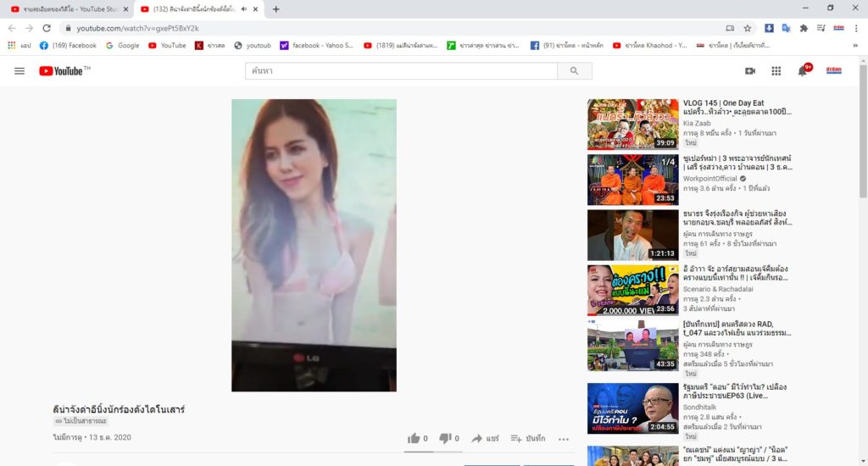Click the 13 ธ.ค. 2020 date text
868x466 pixels.
click(110, 437)
